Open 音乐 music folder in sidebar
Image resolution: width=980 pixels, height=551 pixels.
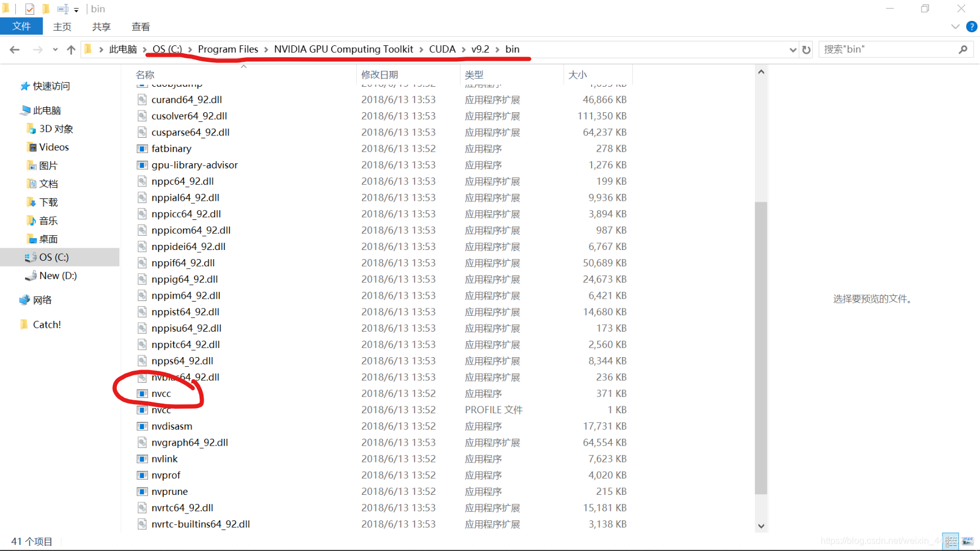pos(42,221)
